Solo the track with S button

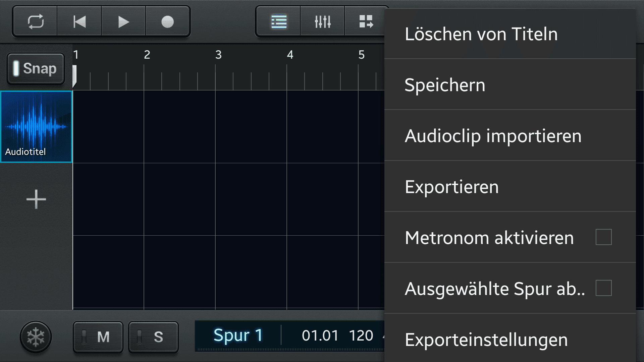(x=153, y=337)
